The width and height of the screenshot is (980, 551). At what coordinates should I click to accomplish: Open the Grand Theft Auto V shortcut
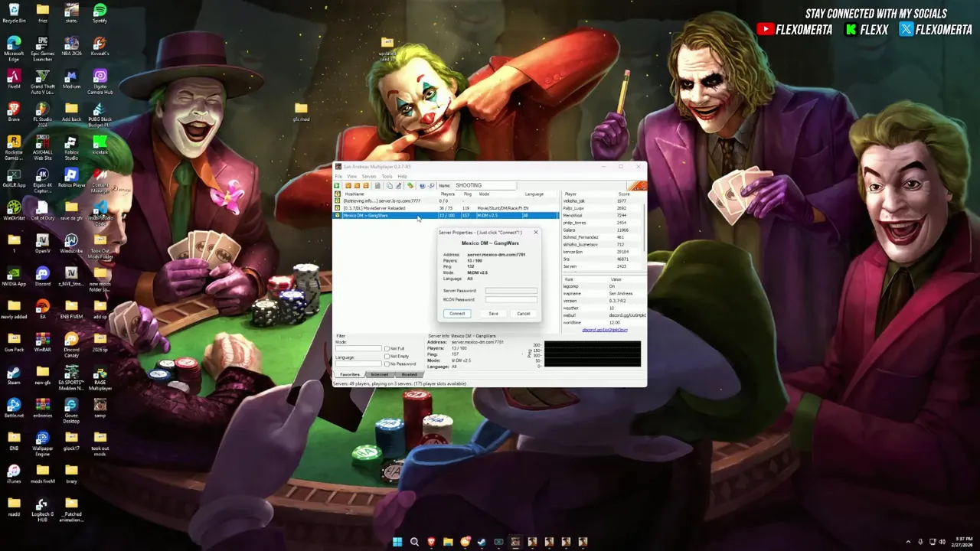pyautogui.click(x=42, y=80)
